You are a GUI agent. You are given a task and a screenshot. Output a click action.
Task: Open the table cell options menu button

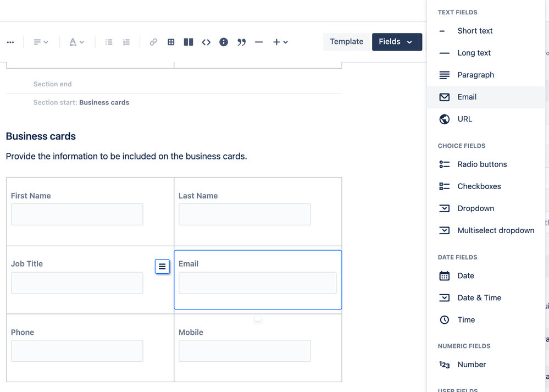162,267
